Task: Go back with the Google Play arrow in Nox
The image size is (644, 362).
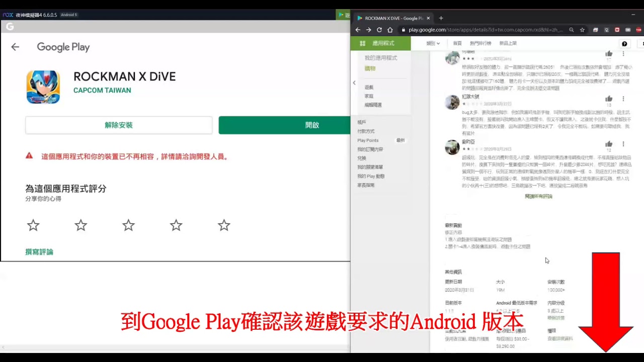Action: pos(15,47)
